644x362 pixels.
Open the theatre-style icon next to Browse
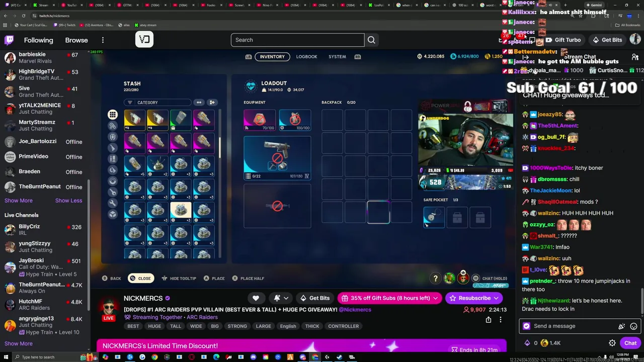click(x=144, y=40)
